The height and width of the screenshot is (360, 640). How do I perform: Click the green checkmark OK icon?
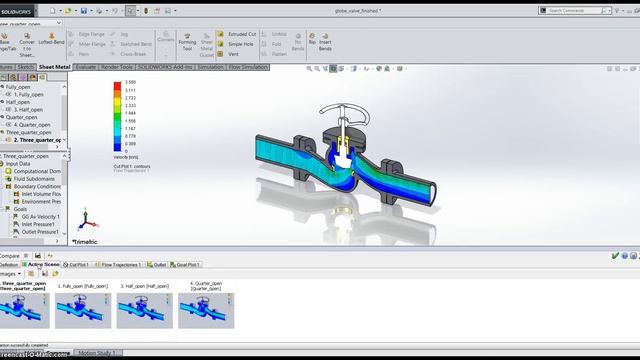(x=616, y=256)
